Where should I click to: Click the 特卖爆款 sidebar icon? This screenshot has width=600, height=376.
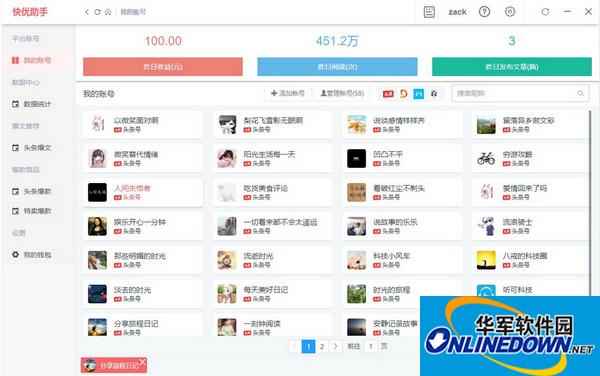[15, 211]
